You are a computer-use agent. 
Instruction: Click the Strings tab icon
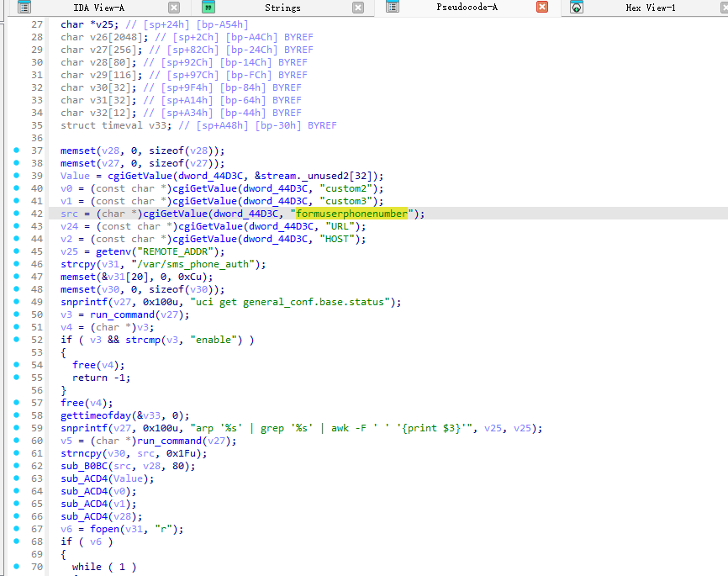click(208, 8)
